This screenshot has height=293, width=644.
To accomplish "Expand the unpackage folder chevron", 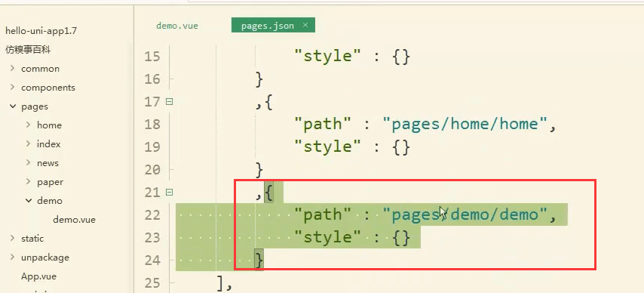I will pyautogui.click(x=13, y=258).
